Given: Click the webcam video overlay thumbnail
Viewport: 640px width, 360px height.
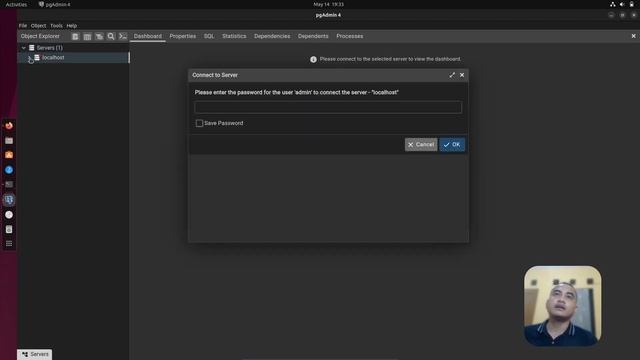Looking at the screenshot, I should coord(562,306).
